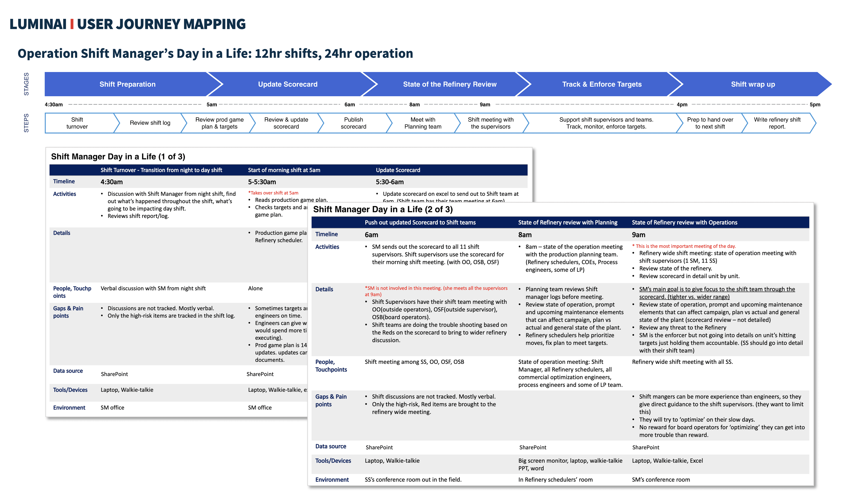This screenshot has width=841, height=504.
Task: Click the Review shift log step
Action: click(x=150, y=123)
